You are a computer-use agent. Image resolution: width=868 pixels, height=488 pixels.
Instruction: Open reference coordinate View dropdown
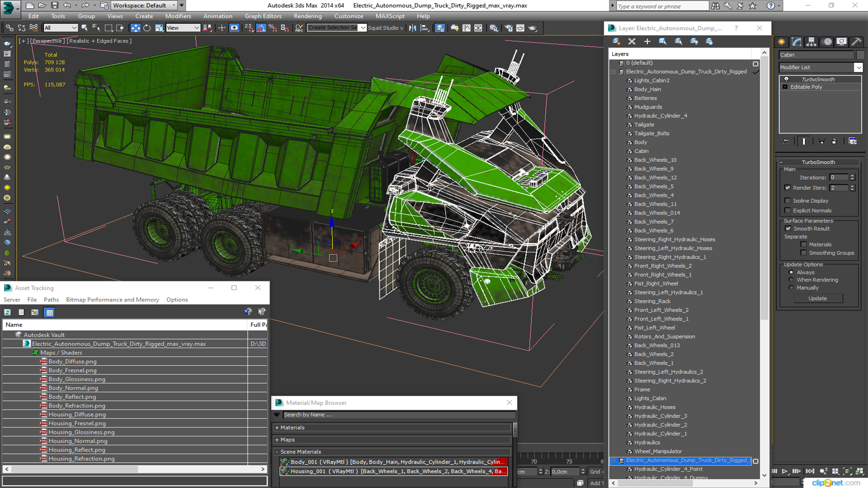183,28
